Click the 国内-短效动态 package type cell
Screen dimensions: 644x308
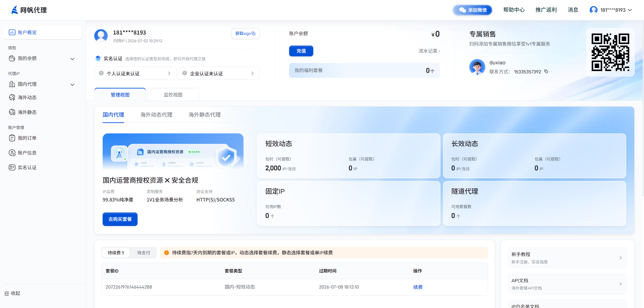coord(240,287)
